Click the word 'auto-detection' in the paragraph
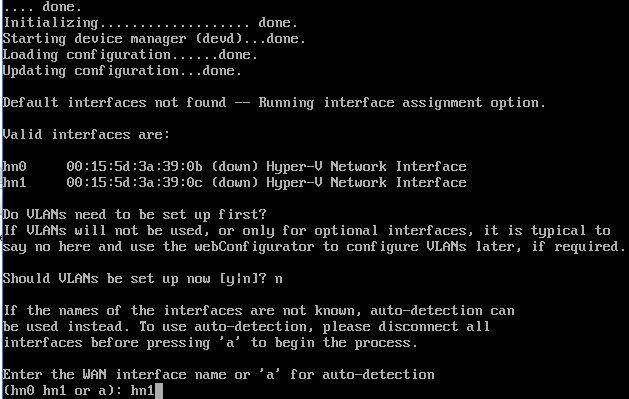The height and width of the screenshot is (399, 629). 426,311
